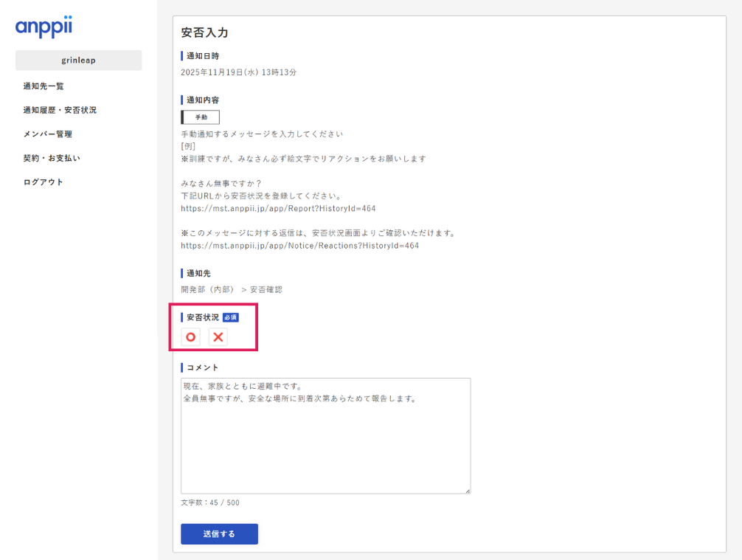The width and height of the screenshot is (742, 560).
Task: Open メンバー管理 in the sidebar
Action: pyautogui.click(x=48, y=134)
